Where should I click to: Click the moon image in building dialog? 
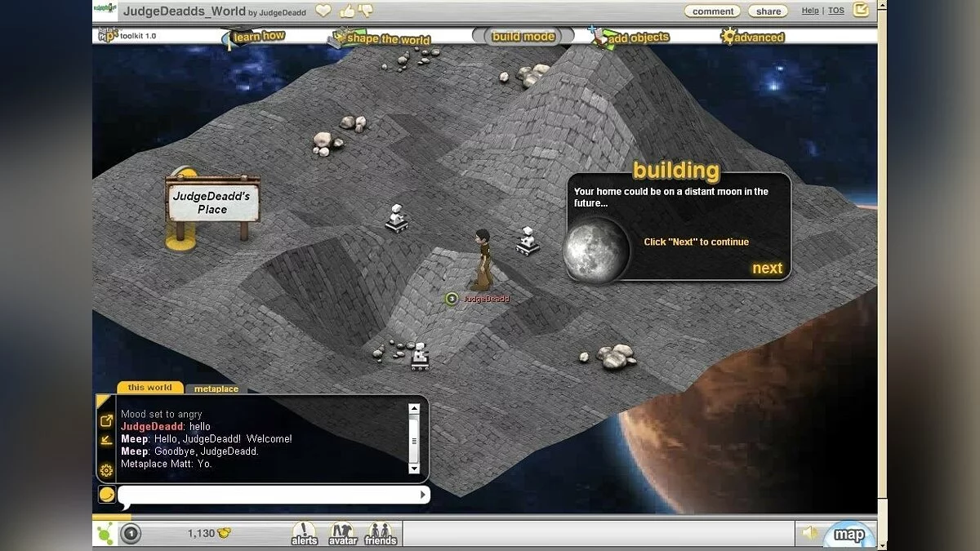tap(595, 249)
